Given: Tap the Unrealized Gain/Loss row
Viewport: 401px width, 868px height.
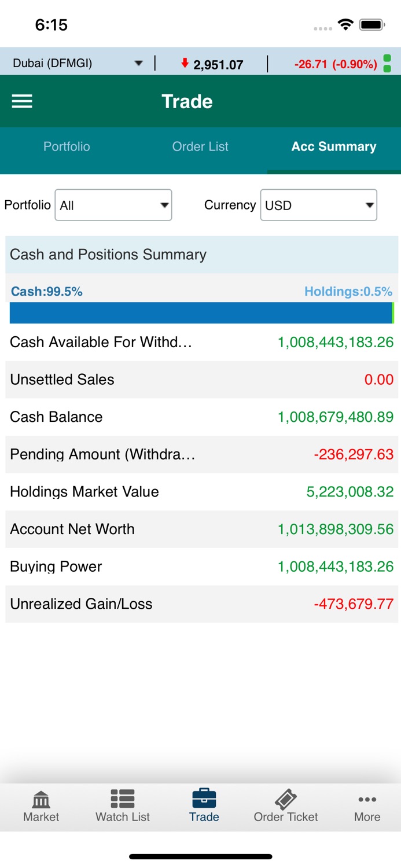Looking at the screenshot, I should pyautogui.click(x=202, y=604).
